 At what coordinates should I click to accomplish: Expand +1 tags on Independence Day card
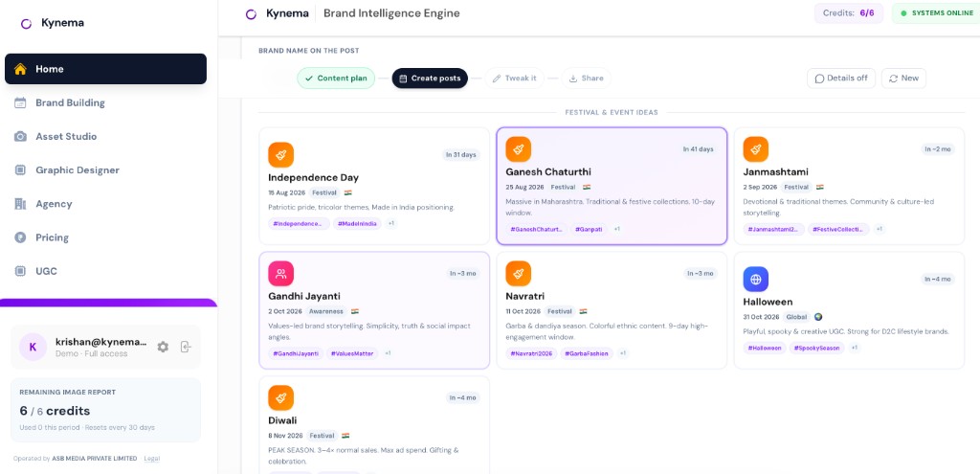click(391, 223)
